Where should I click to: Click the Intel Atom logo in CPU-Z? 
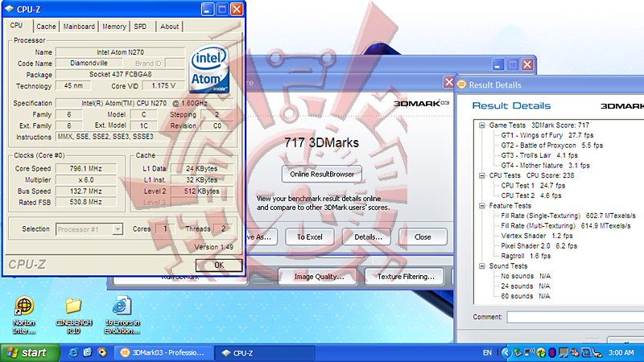click(209, 70)
